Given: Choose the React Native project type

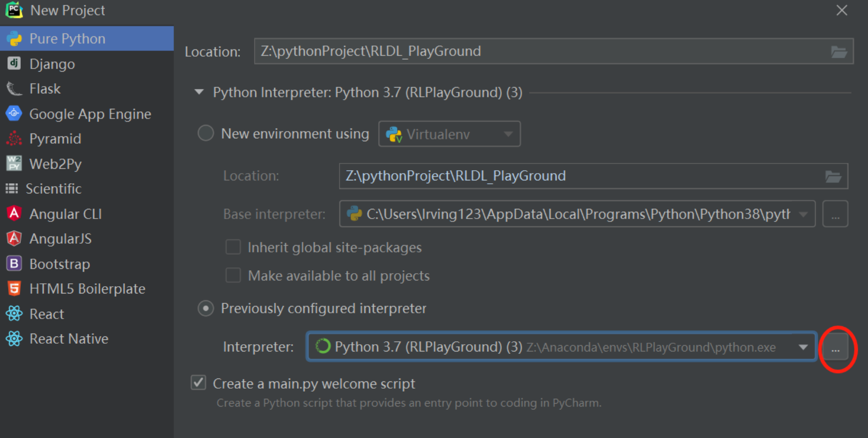Looking at the screenshot, I should 68,339.
